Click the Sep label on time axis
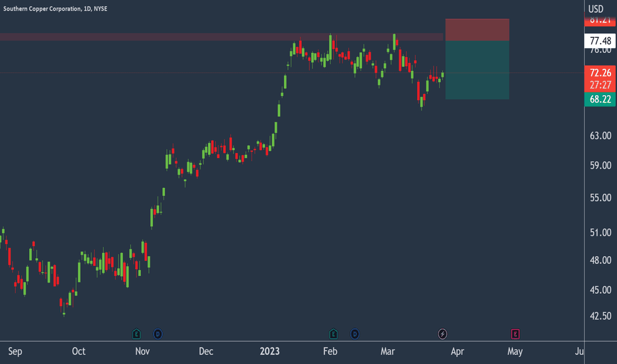617x364 pixels. click(x=15, y=351)
